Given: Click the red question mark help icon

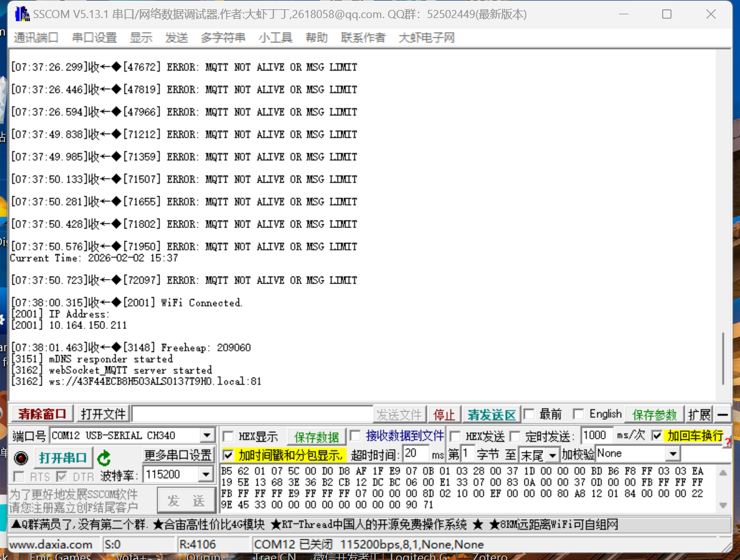Looking at the screenshot, I should tap(728, 442).
